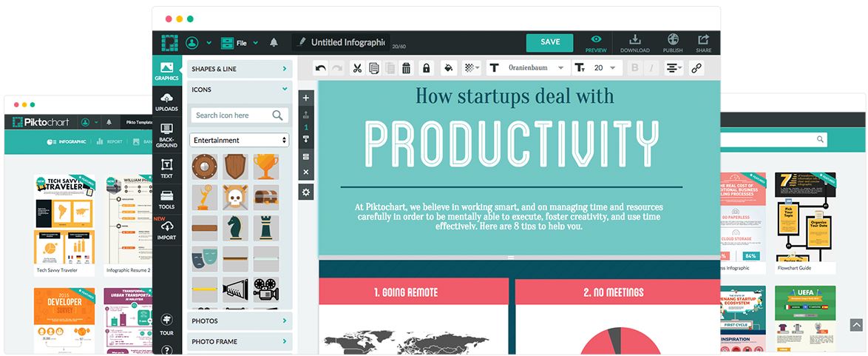868x356 pixels.
Task: Click the clone block icon
Action: pos(306,157)
